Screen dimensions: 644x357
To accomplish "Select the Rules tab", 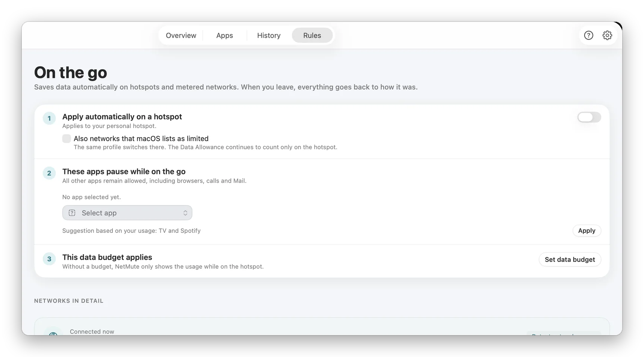I will click(312, 35).
